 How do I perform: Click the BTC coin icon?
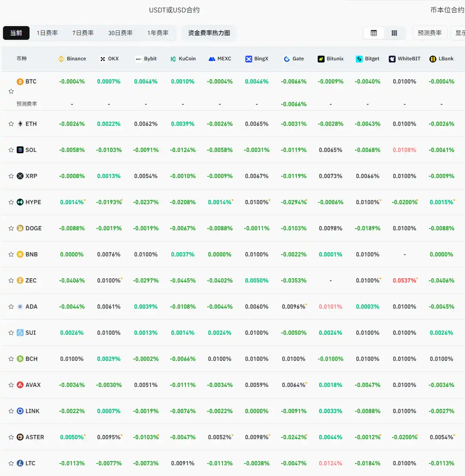point(20,81)
